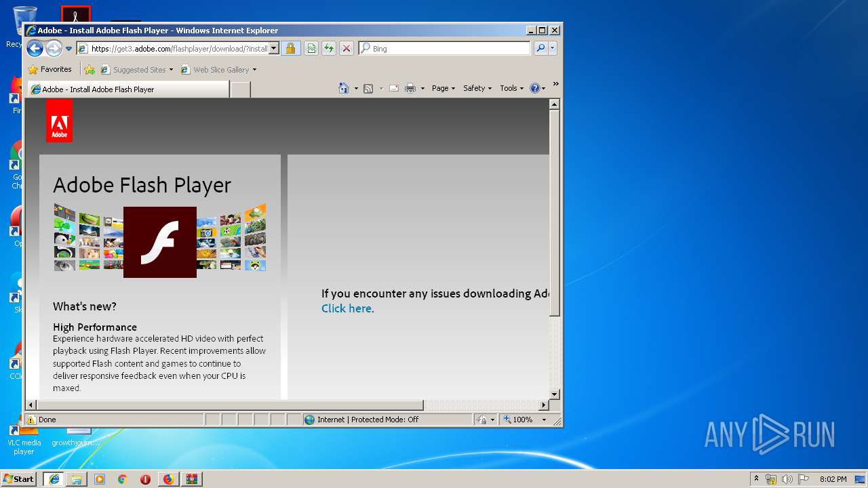The height and width of the screenshot is (488, 868).
Task: Open the Web Slice Gallery link
Action: pyautogui.click(x=215, y=69)
